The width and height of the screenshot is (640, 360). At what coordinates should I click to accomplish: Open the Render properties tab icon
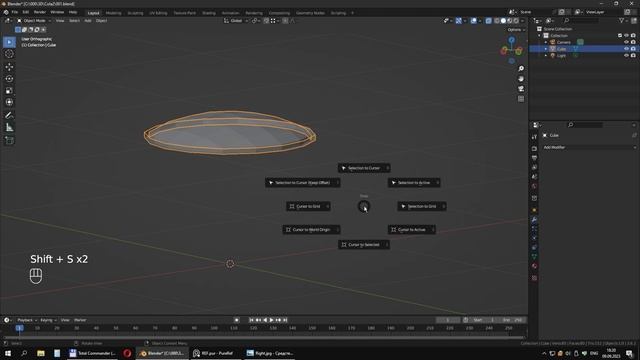[534, 149]
